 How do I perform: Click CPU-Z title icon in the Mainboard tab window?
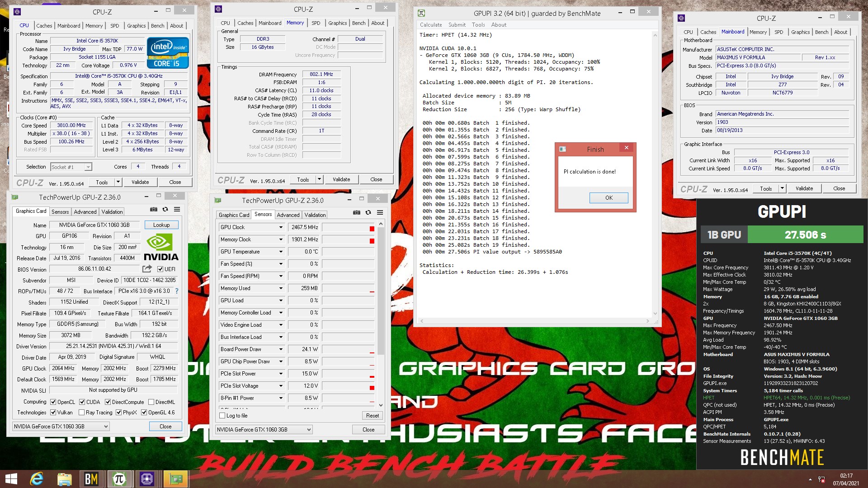coord(681,18)
